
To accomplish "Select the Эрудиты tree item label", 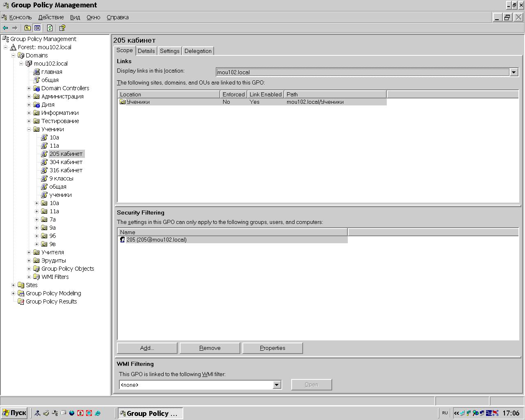I will tap(54, 260).
